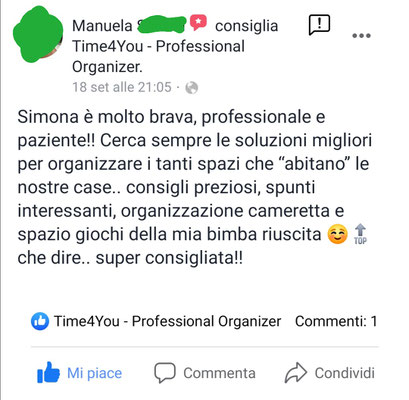409x400 pixels.
Task: Click the Condividi share arrow icon
Action: tap(296, 372)
